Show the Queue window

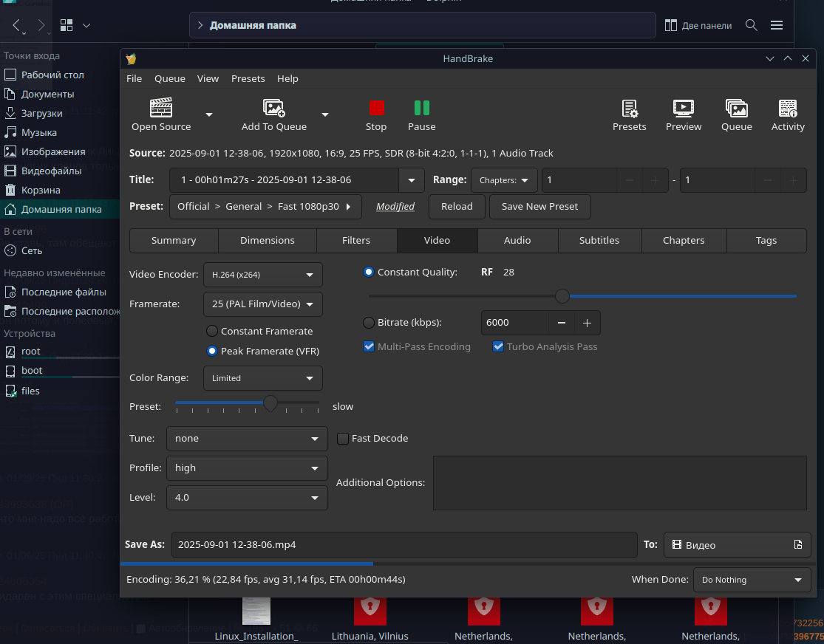click(736, 109)
